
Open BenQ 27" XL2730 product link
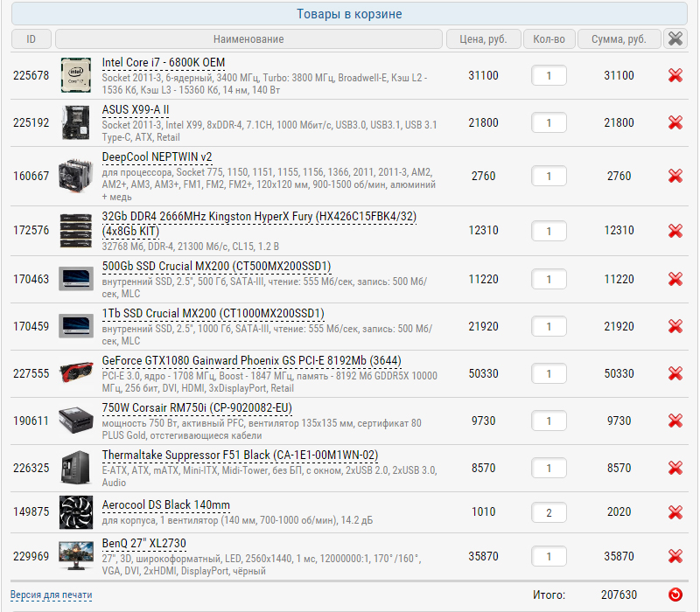coord(143,544)
